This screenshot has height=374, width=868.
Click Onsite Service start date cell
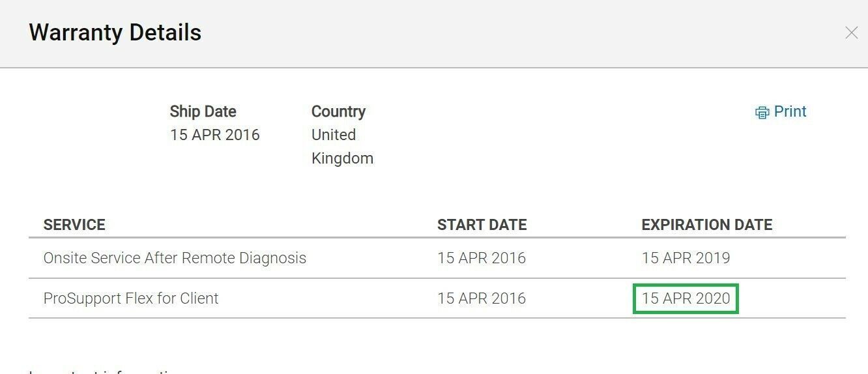(x=482, y=258)
